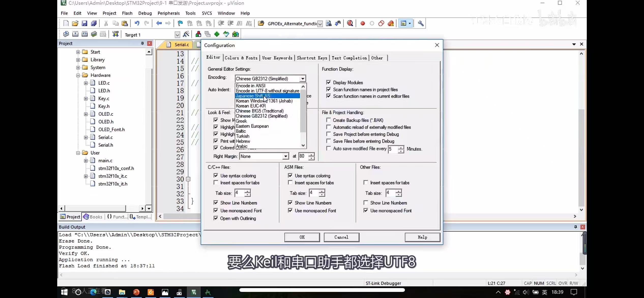Click the Insert Breakpoint red dot icon
Screen dimensions: 644x298
click(363, 23)
